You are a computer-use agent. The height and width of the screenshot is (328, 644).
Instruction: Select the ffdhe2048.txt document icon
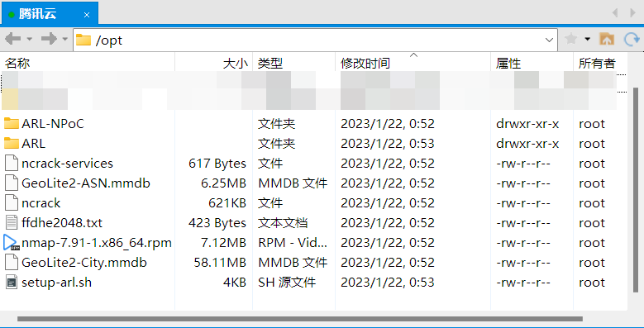[12, 222]
